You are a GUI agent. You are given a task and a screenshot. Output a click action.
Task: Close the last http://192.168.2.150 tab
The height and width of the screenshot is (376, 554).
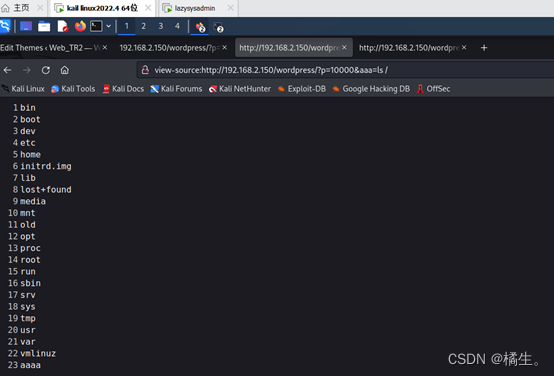464,47
